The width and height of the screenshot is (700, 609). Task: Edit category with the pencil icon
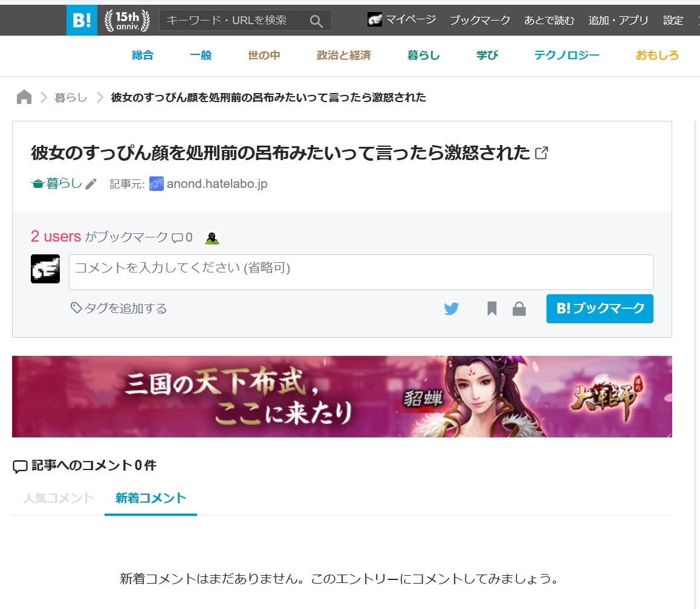(x=91, y=184)
